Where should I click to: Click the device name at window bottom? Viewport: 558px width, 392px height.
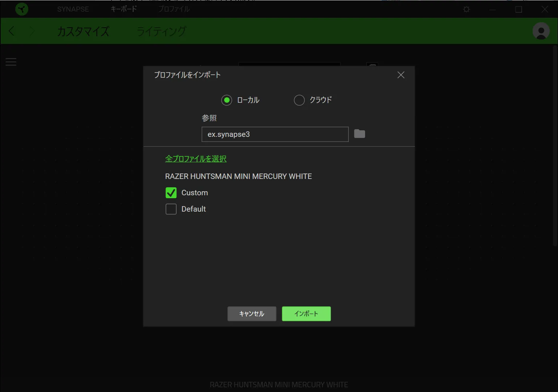[279, 385]
